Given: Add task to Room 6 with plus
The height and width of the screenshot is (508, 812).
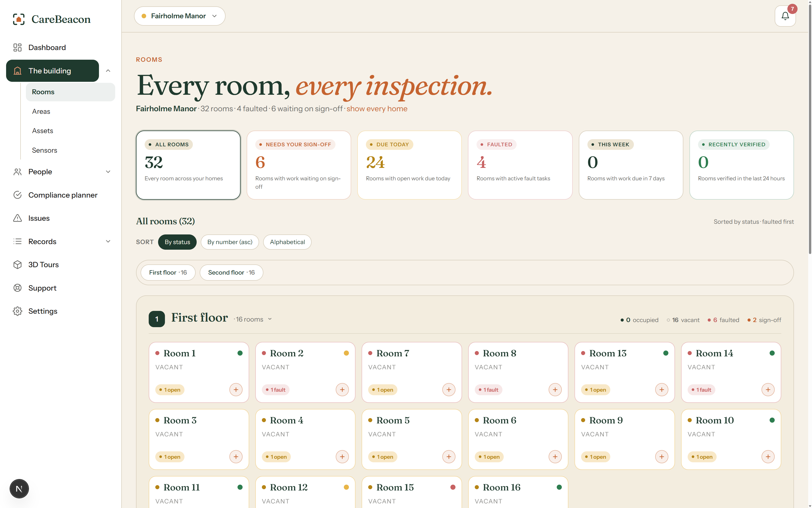Looking at the screenshot, I should [x=555, y=457].
